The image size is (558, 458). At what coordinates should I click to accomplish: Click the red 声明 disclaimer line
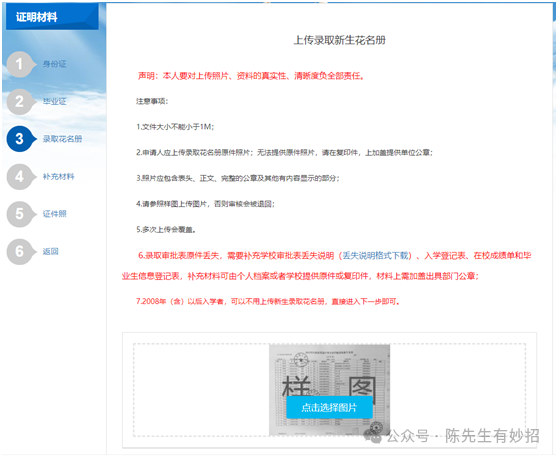251,76
